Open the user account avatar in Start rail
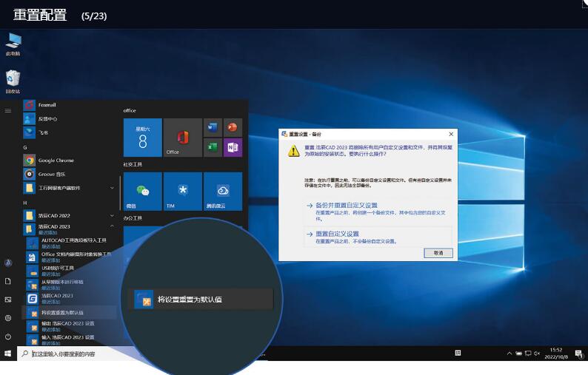Image resolution: width=588 pixels, height=375 pixels. [8, 263]
